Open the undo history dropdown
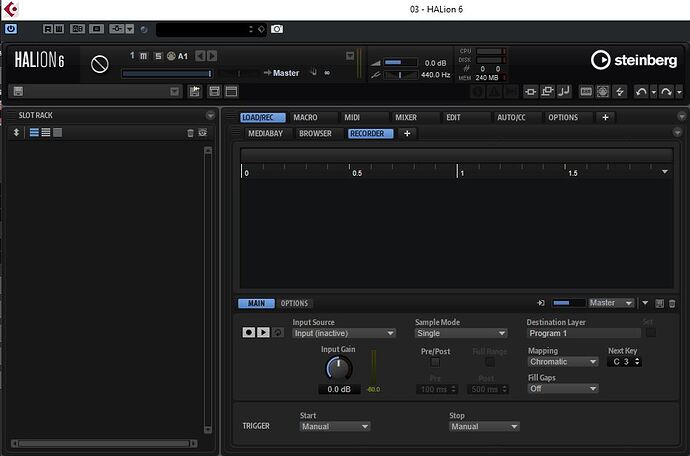 click(x=654, y=92)
